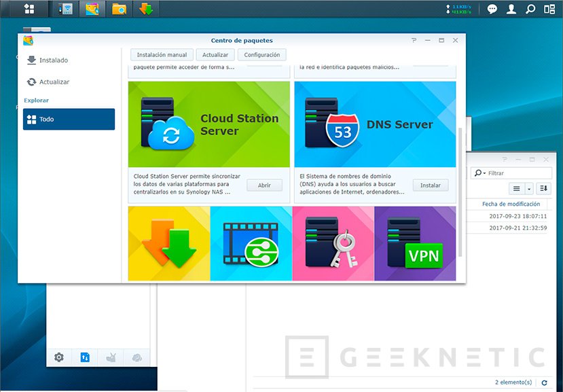Open the widgets panel icon

click(549, 9)
